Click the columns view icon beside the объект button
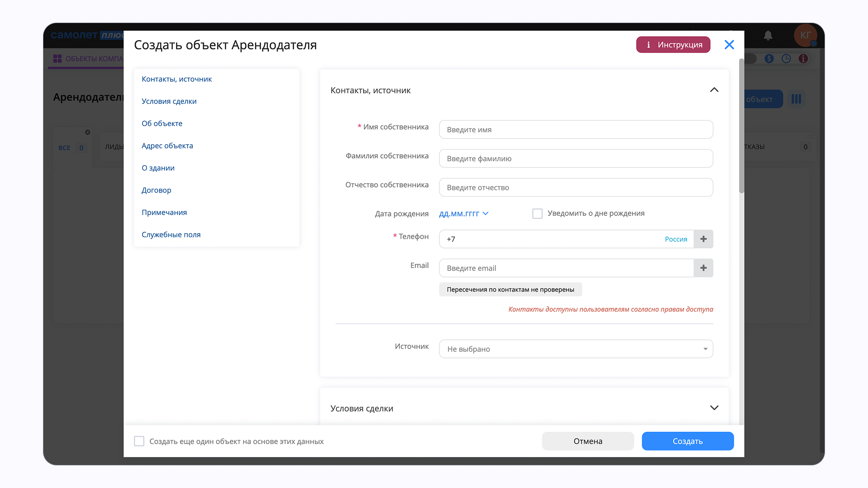 click(x=796, y=99)
